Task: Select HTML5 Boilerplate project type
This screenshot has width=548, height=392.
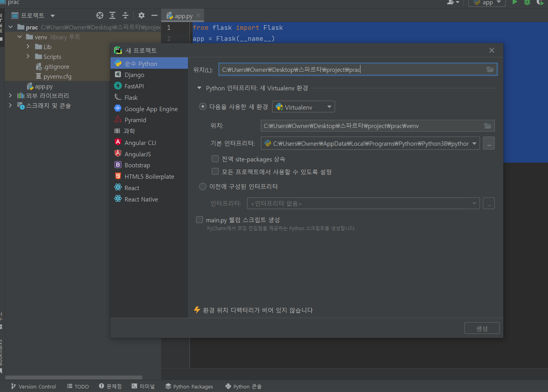Action: [149, 176]
